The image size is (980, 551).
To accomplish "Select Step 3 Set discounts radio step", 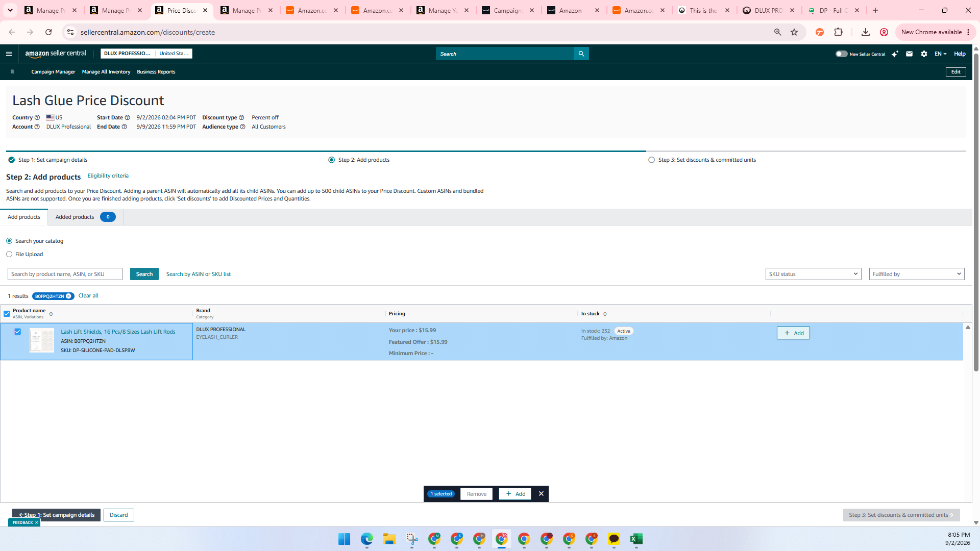I will pos(651,160).
